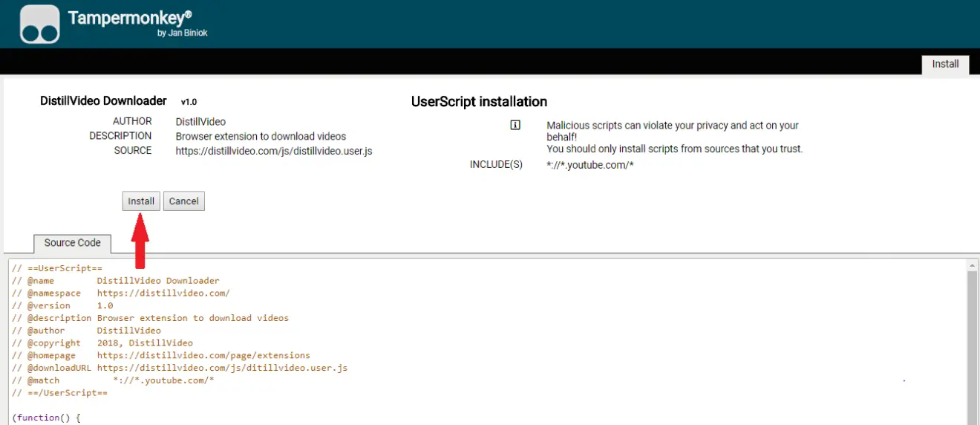This screenshot has width=980, height=425.
Task: Click the v1.0 version label
Action: (x=189, y=102)
